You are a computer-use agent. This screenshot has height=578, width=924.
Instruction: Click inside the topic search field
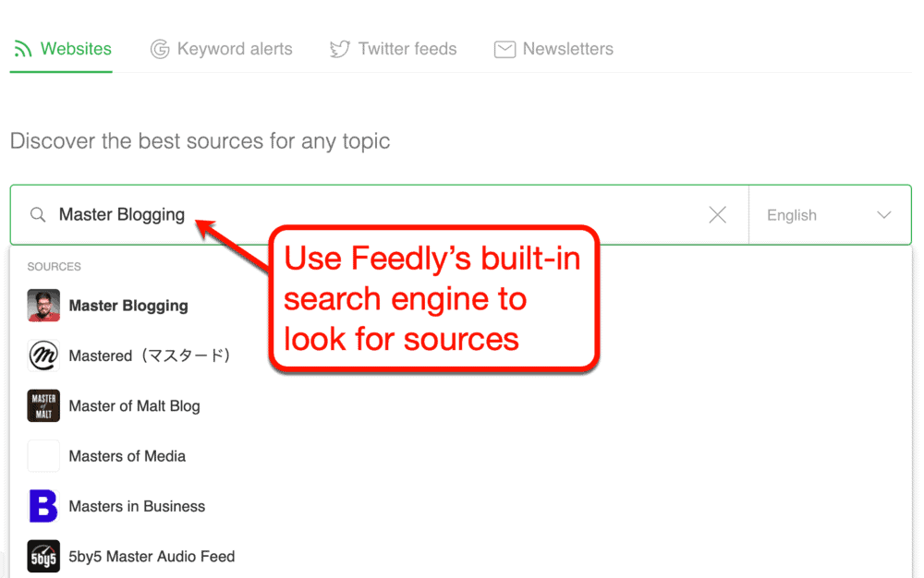click(277, 214)
